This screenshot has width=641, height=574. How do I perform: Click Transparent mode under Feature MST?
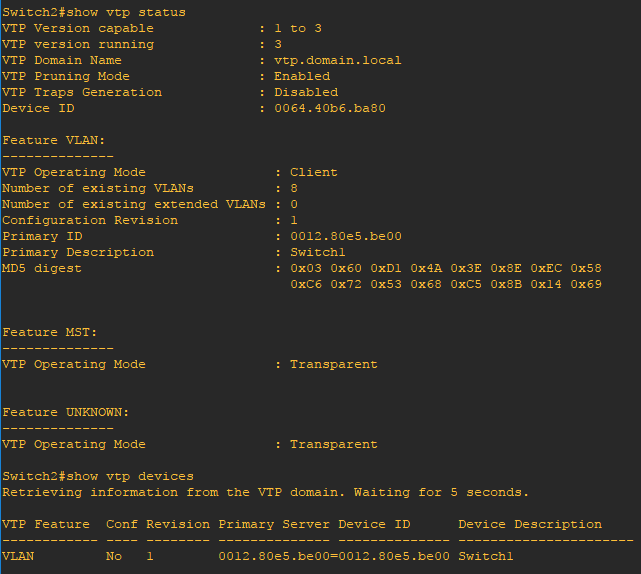pos(334,364)
